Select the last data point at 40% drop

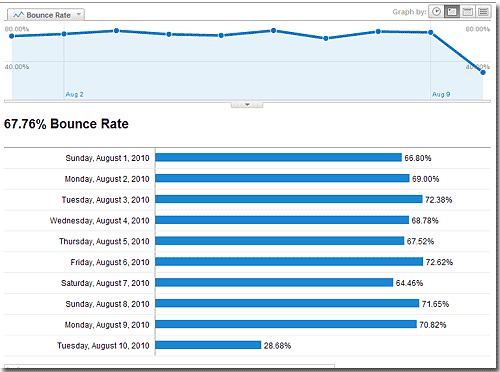[x=483, y=72]
